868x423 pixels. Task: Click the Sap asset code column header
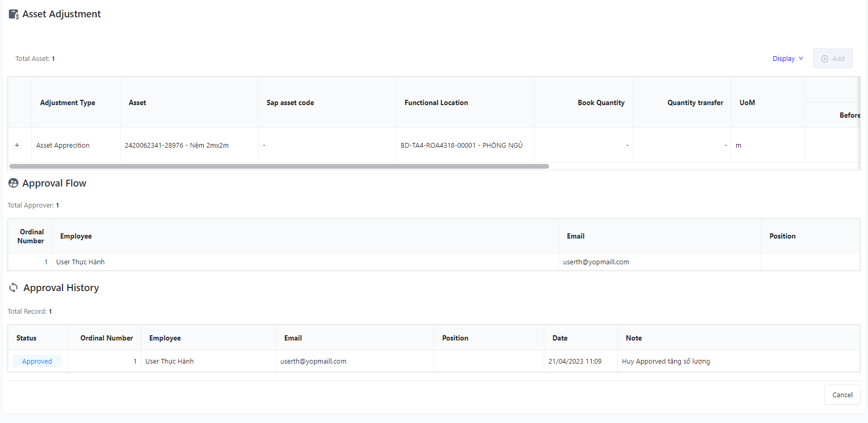290,103
